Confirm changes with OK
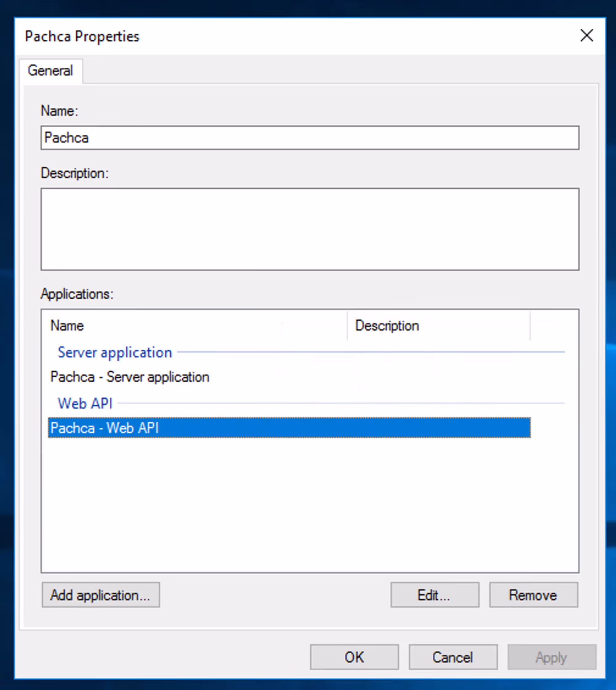616x690 pixels. [x=354, y=657]
